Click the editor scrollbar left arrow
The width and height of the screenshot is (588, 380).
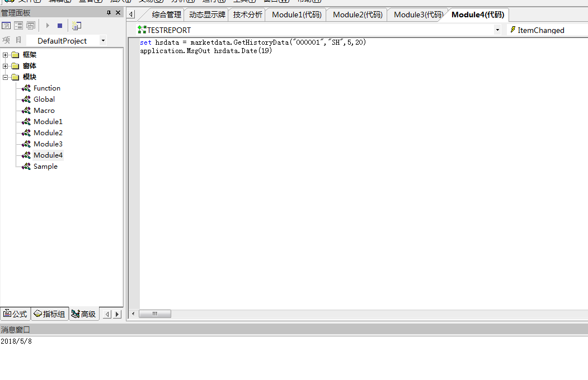(133, 313)
